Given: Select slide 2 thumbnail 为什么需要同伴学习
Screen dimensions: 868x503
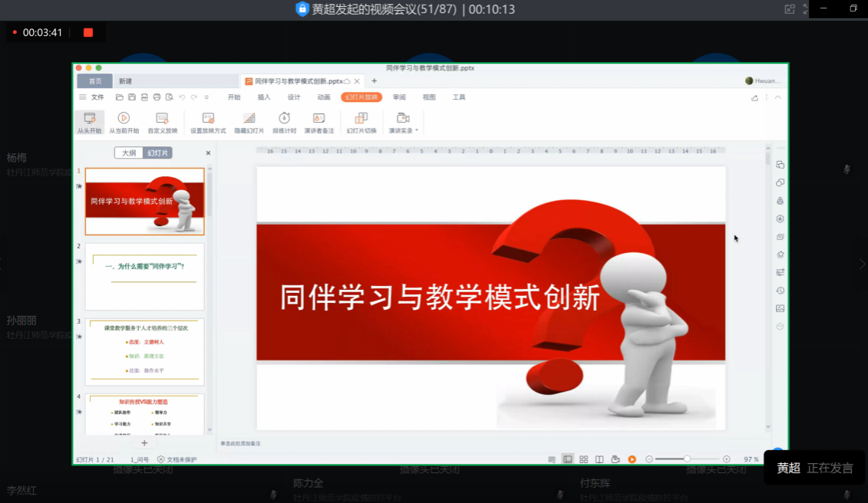Looking at the screenshot, I should click(144, 275).
